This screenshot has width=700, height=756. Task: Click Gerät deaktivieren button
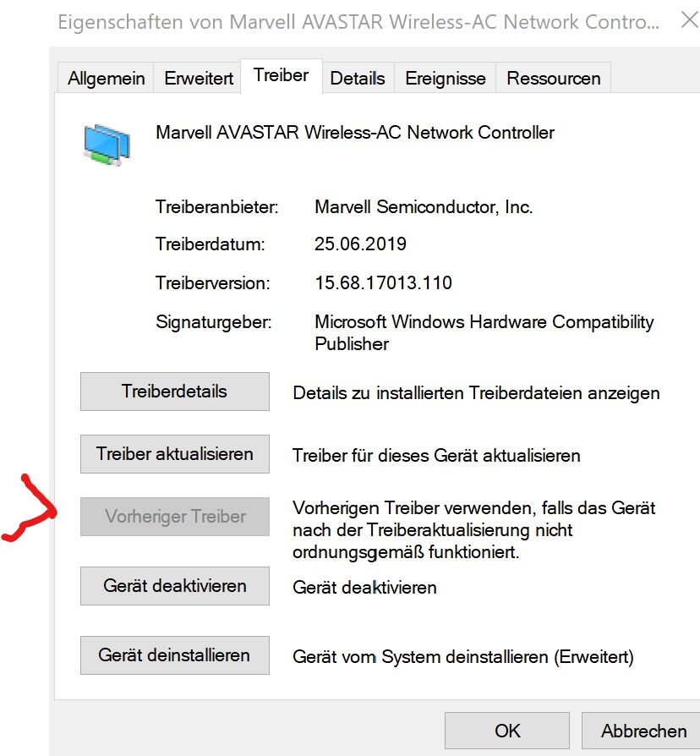tap(174, 586)
